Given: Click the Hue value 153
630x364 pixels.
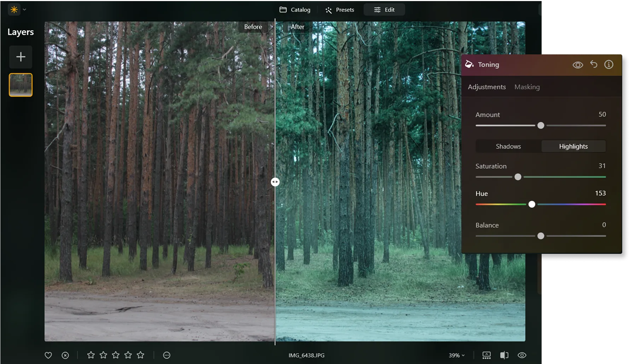Looking at the screenshot, I should point(600,193).
